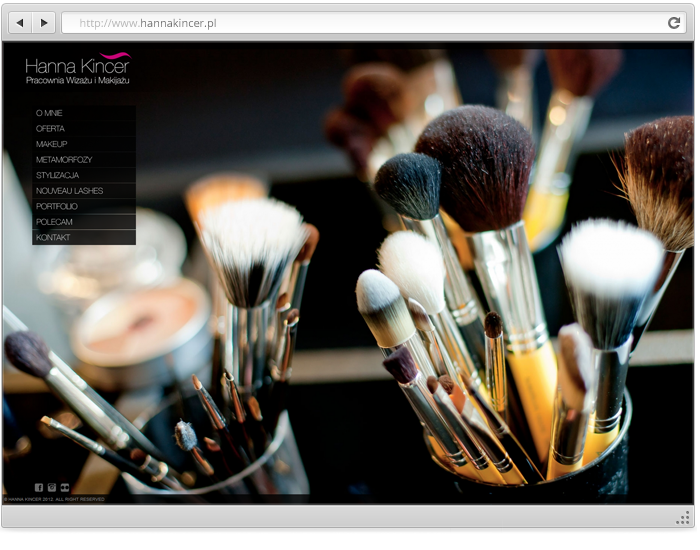
Task: Open the Instagram icon link in footer
Action: 52,487
